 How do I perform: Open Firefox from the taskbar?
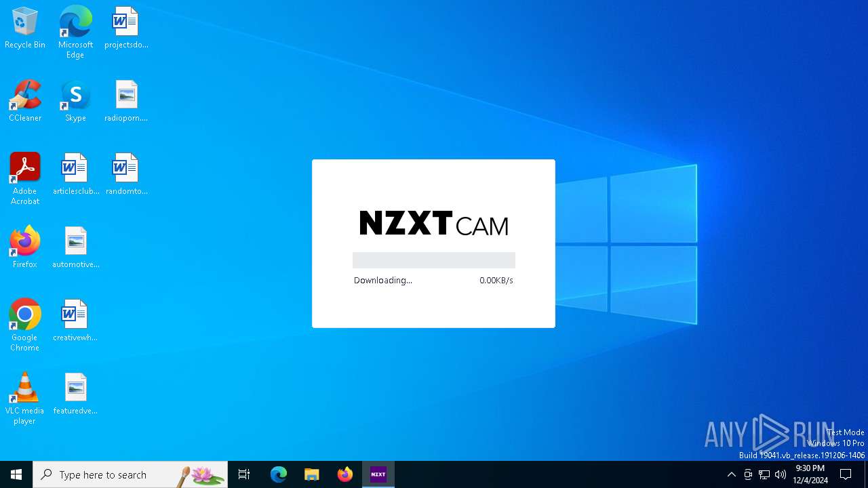click(345, 474)
